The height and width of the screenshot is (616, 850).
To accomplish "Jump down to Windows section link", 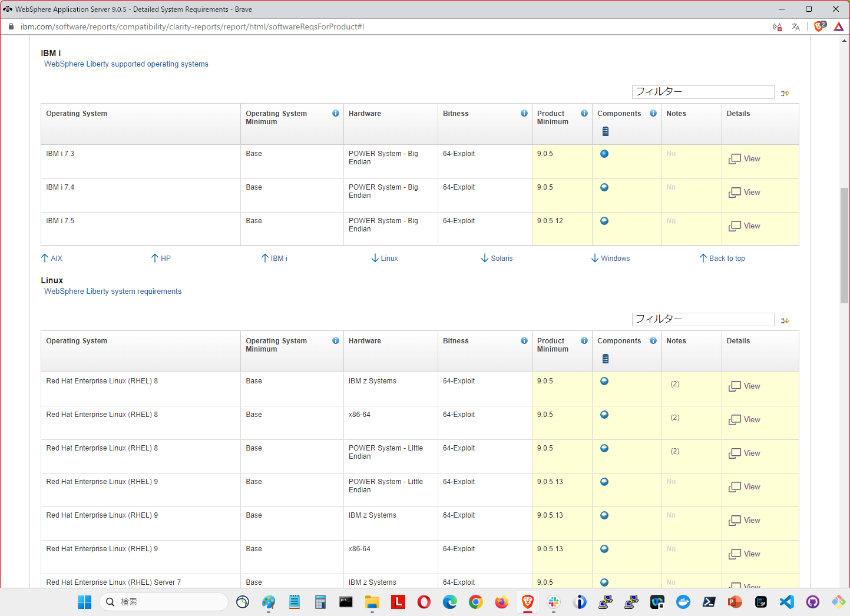I will [x=611, y=258].
